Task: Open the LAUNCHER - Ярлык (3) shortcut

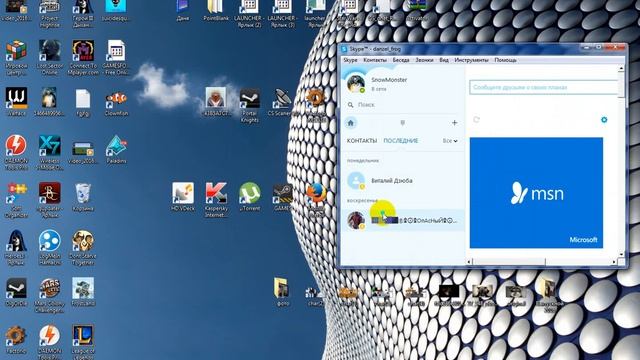Action: 282,14
